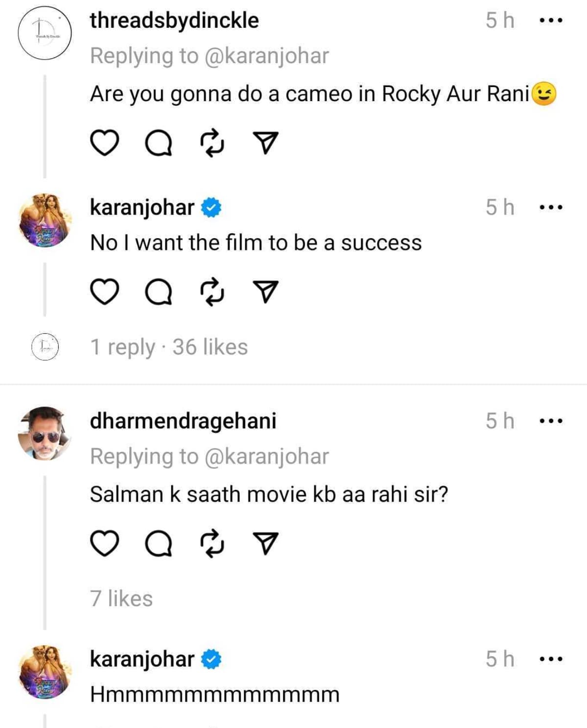Like threadsbydinckle's cameo question post
The width and height of the screenshot is (587, 728).
[105, 143]
